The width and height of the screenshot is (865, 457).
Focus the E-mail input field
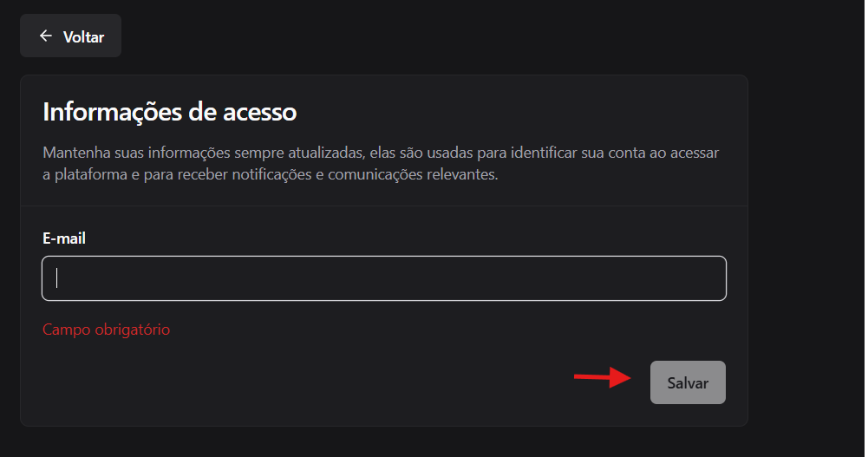tap(384, 278)
